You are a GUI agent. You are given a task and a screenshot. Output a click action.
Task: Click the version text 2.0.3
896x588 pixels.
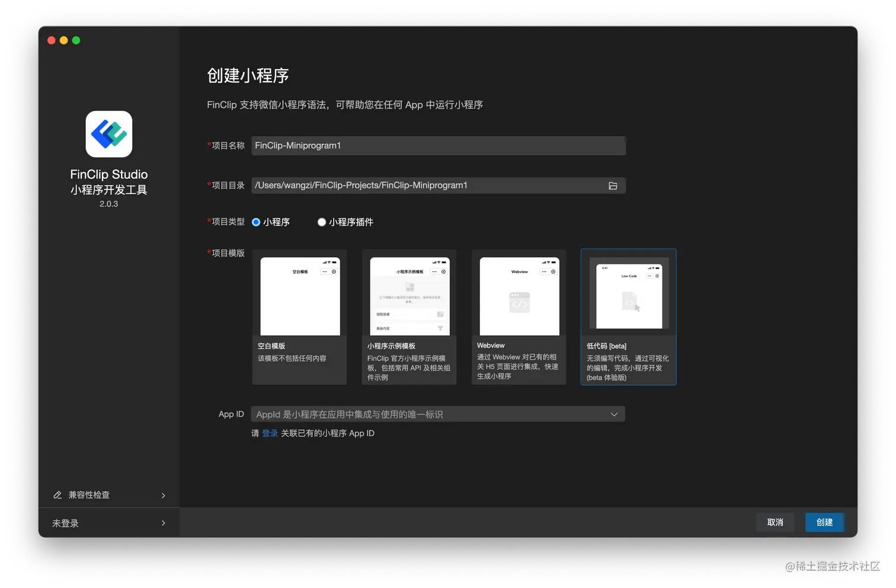click(x=109, y=204)
